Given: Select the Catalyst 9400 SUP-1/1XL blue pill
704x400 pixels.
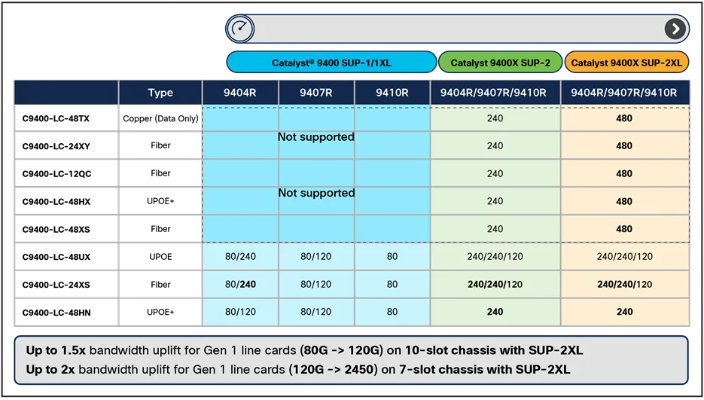Looking at the screenshot, I should pos(331,62).
